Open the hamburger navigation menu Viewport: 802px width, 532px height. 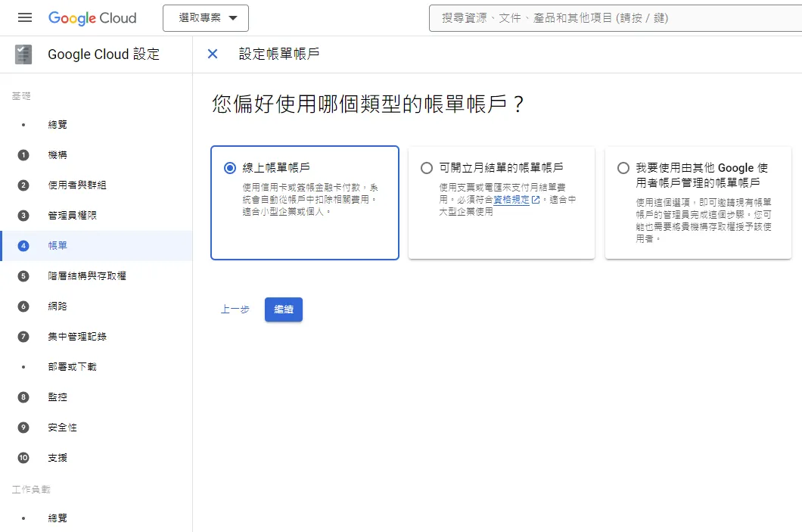click(24, 18)
